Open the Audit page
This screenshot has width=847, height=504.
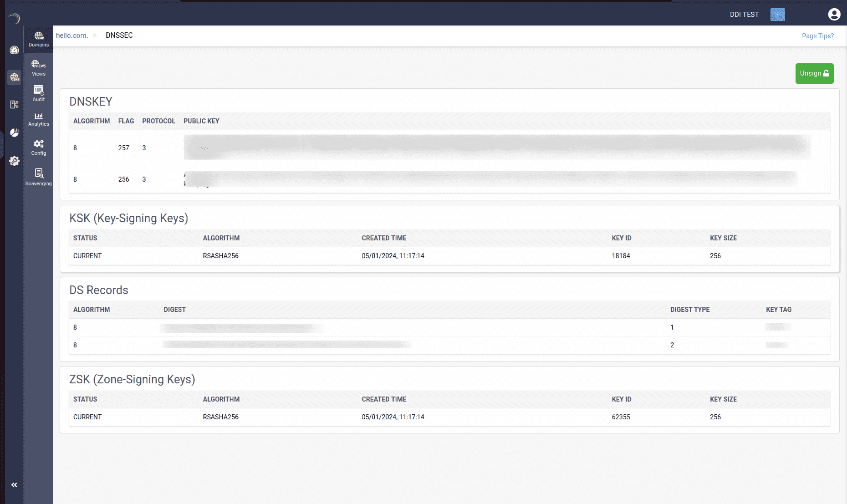tap(38, 93)
